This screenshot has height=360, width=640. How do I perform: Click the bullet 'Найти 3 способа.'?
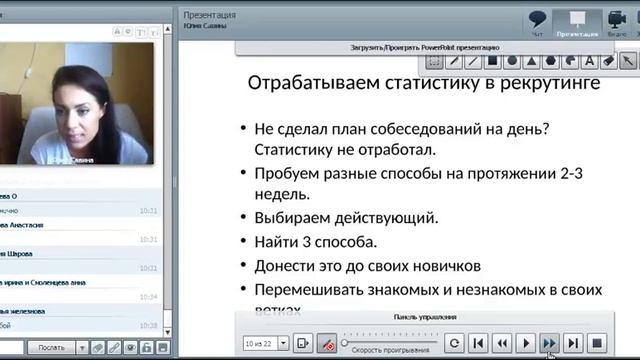pos(316,242)
